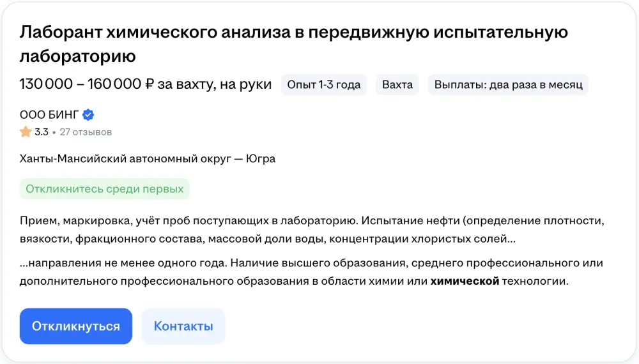
Task: Click the Откликнитесь среди первых green label
Action: point(105,189)
